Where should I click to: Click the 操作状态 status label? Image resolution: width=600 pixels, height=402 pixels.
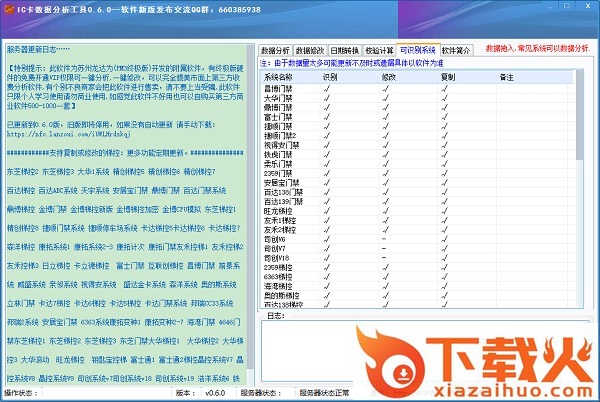21,393
